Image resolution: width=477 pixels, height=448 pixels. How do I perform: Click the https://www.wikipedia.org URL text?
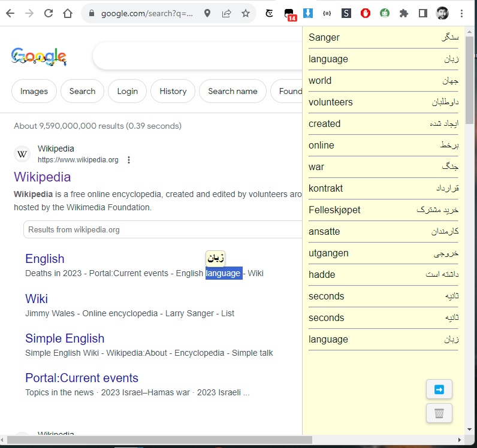click(78, 160)
